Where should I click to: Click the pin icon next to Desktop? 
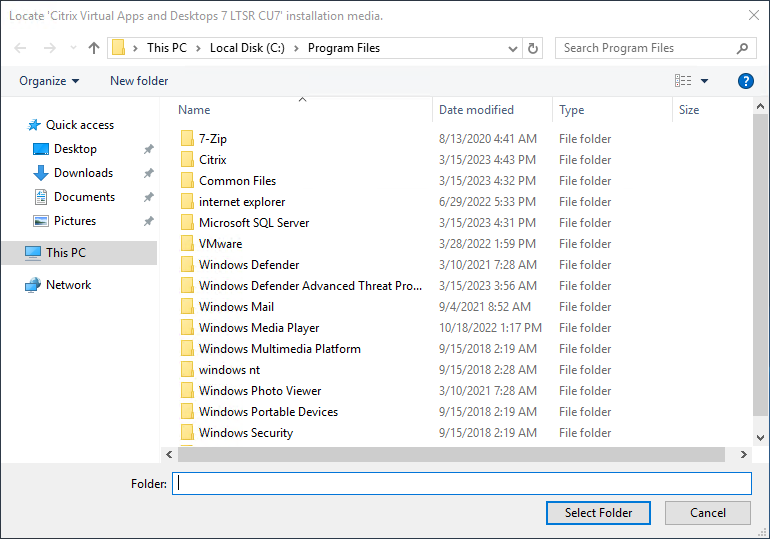148,149
